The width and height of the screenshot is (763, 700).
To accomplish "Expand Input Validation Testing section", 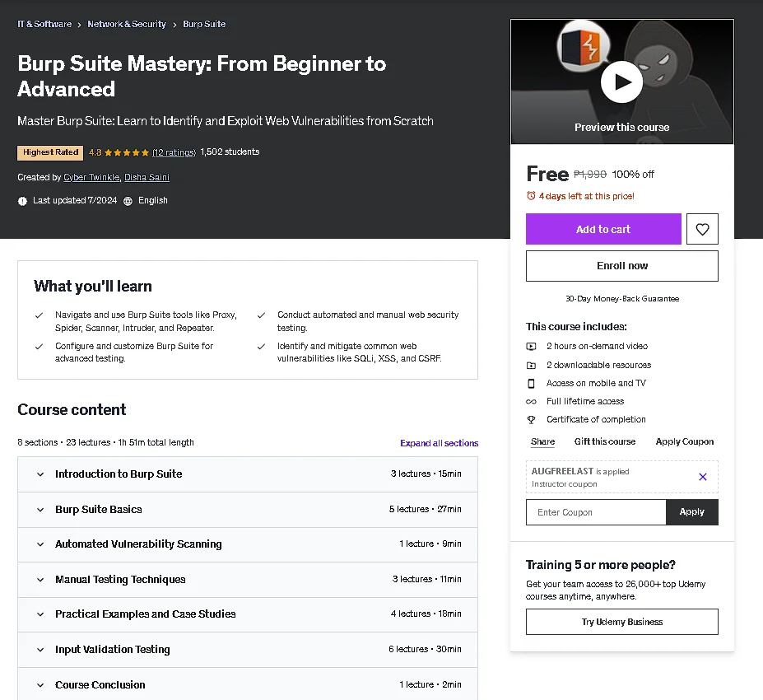I will coord(248,650).
